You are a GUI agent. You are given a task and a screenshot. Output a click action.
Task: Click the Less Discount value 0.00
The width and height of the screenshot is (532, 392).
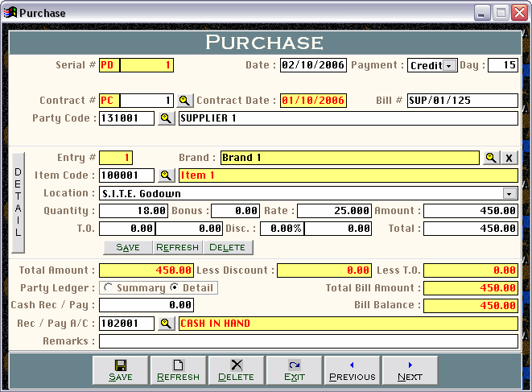324,270
